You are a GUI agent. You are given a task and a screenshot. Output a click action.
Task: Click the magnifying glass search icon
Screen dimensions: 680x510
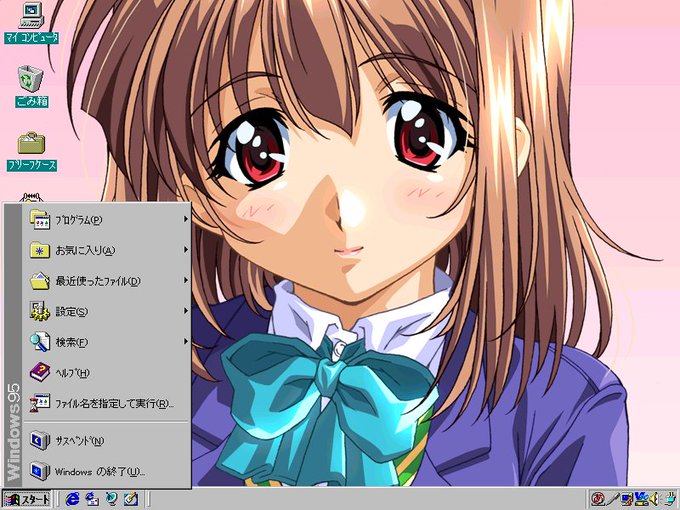40,342
